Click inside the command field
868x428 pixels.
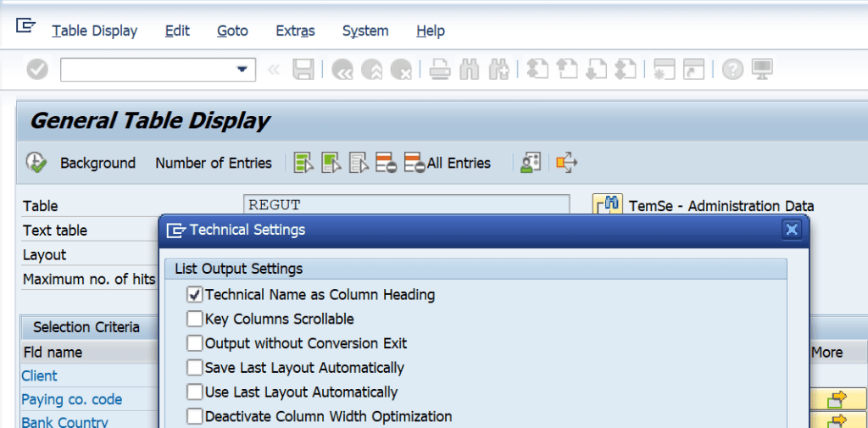[158, 69]
